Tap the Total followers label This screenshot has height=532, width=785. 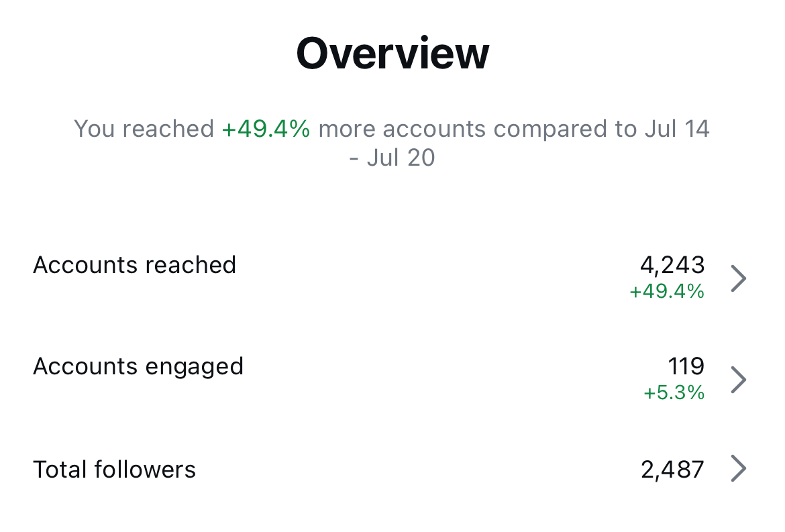[x=114, y=469]
